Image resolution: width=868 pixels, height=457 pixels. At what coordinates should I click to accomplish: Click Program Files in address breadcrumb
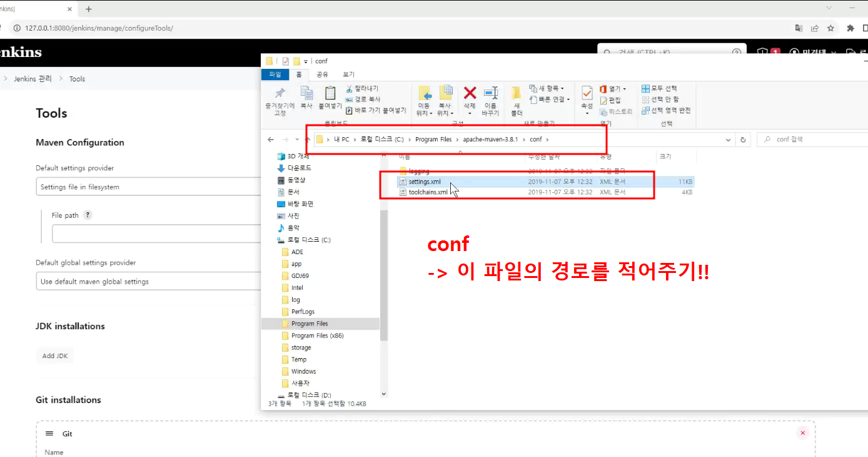[433, 140]
